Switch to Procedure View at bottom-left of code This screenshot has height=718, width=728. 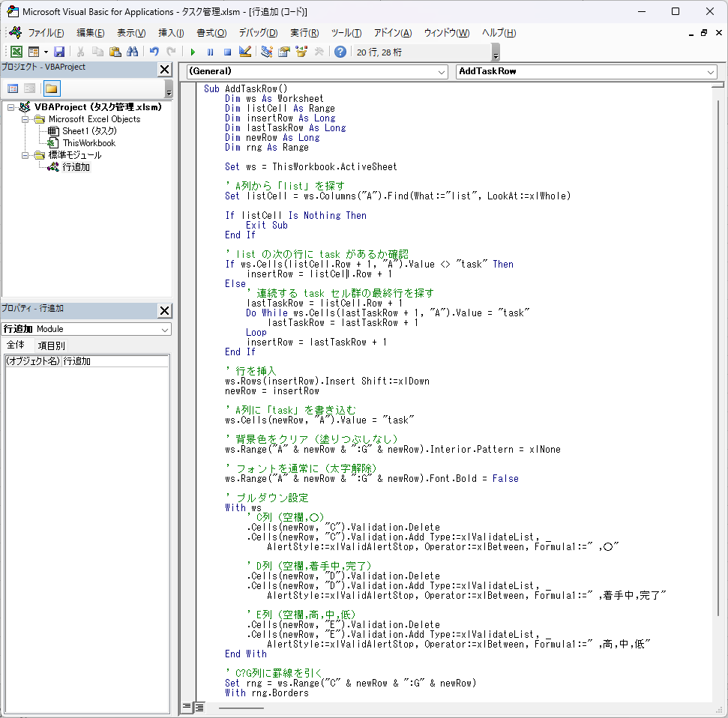click(187, 707)
